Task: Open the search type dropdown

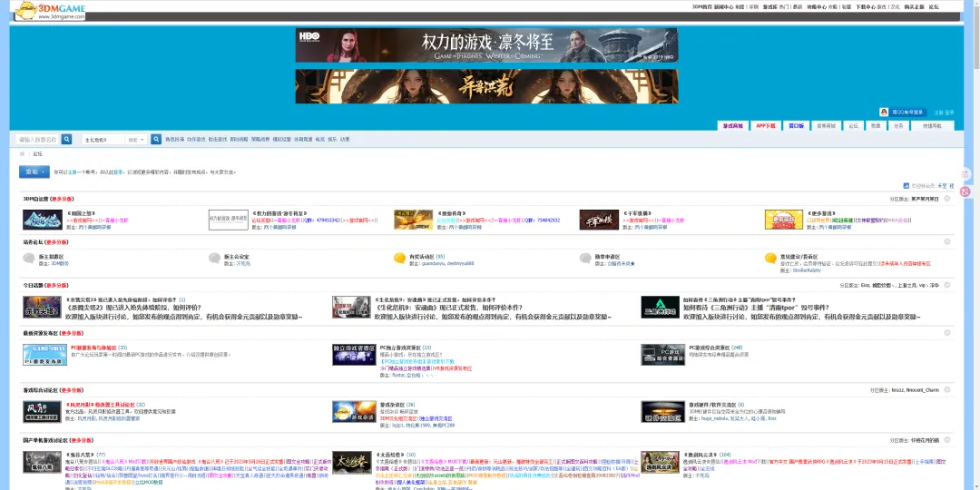Action: click(136, 140)
